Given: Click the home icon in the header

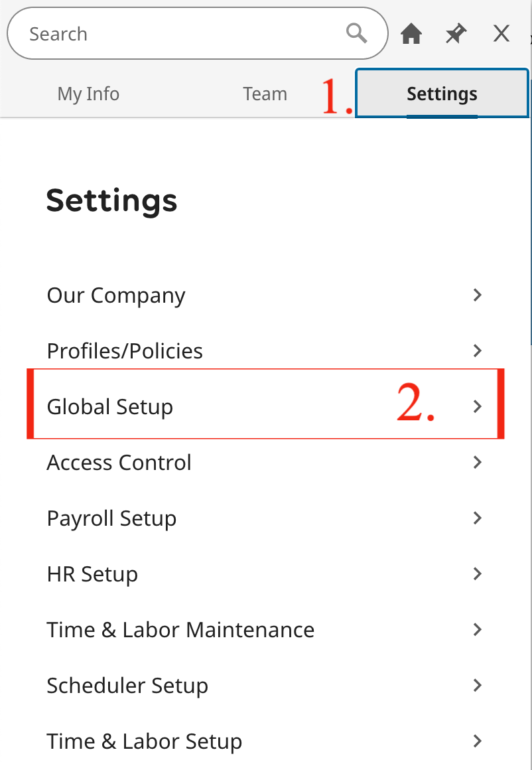Looking at the screenshot, I should coord(411,33).
